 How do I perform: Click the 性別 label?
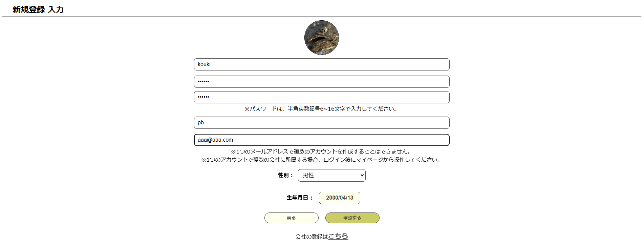285,175
